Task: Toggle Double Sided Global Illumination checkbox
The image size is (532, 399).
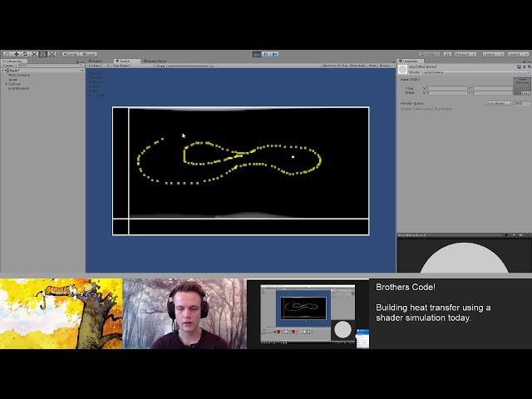Action: pos(515,109)
